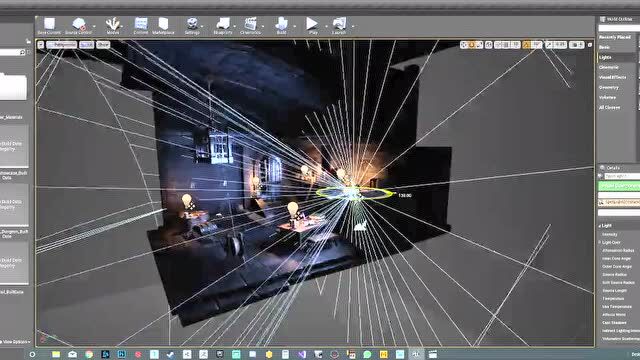Open the Content browser icon
This screenshot has width=640, height=360.
click(141, 26)
